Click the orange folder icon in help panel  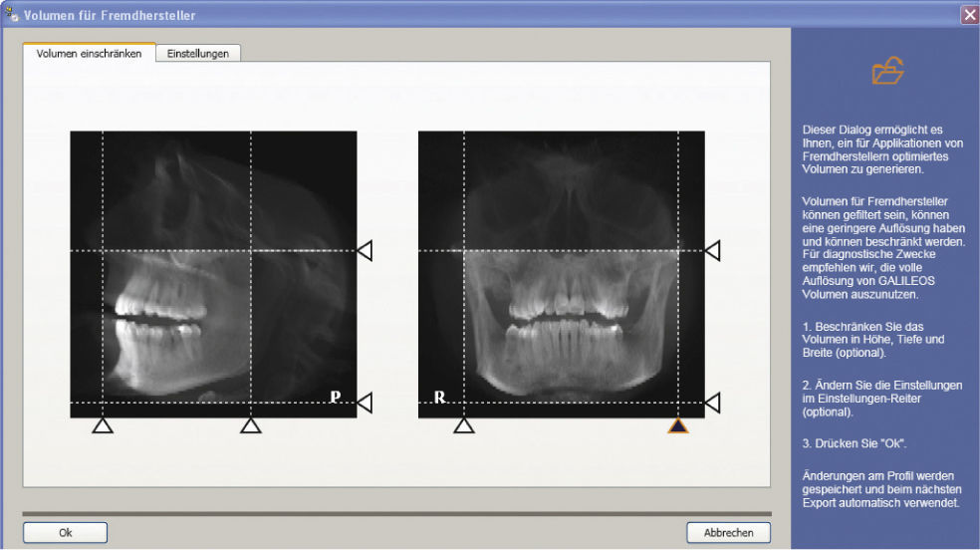886,72
